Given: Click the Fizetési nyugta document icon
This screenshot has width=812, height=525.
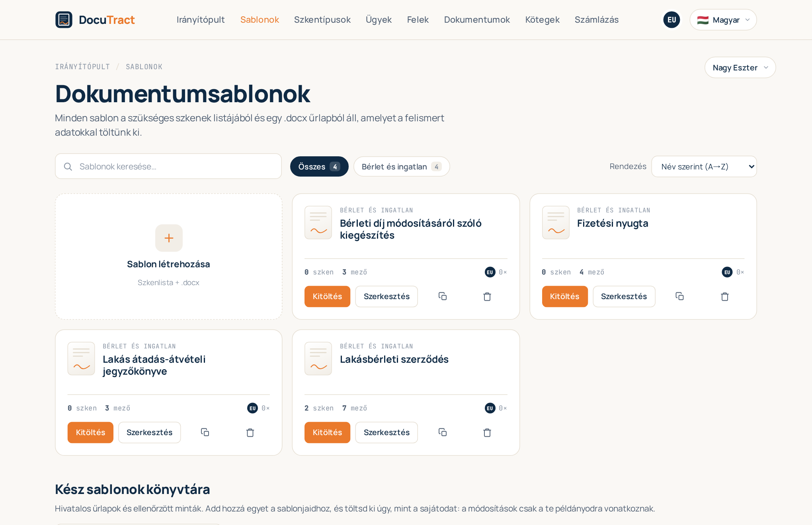Looking at the screenshot, I should click(556, 222).
